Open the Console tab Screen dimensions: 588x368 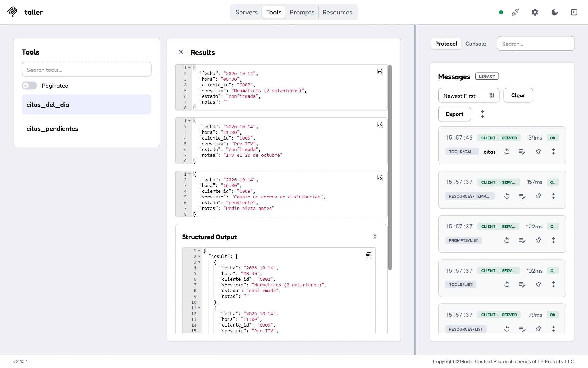coord(476,44)
